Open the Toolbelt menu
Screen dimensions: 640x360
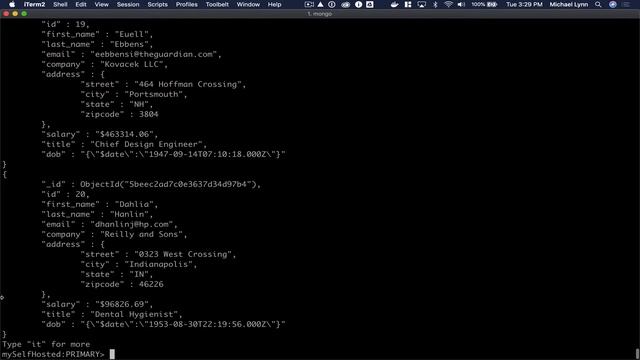pyautogui.click(x=217, y=4)
